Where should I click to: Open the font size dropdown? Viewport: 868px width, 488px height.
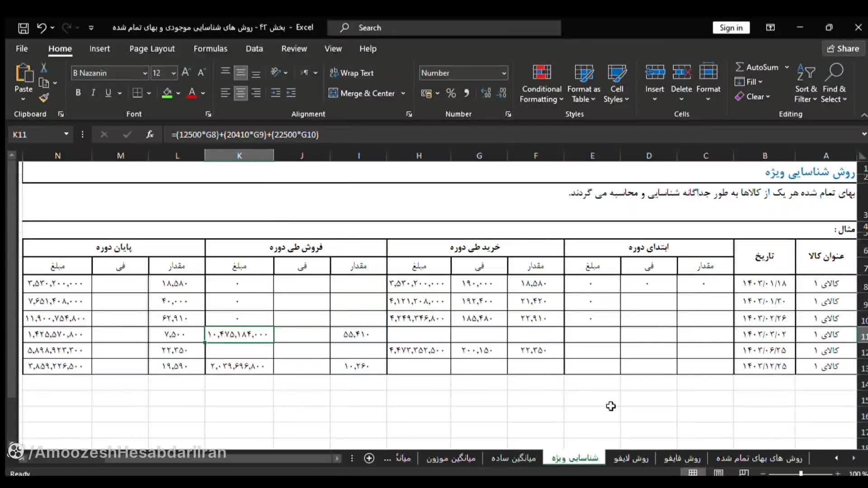click(x=173, y=73)
